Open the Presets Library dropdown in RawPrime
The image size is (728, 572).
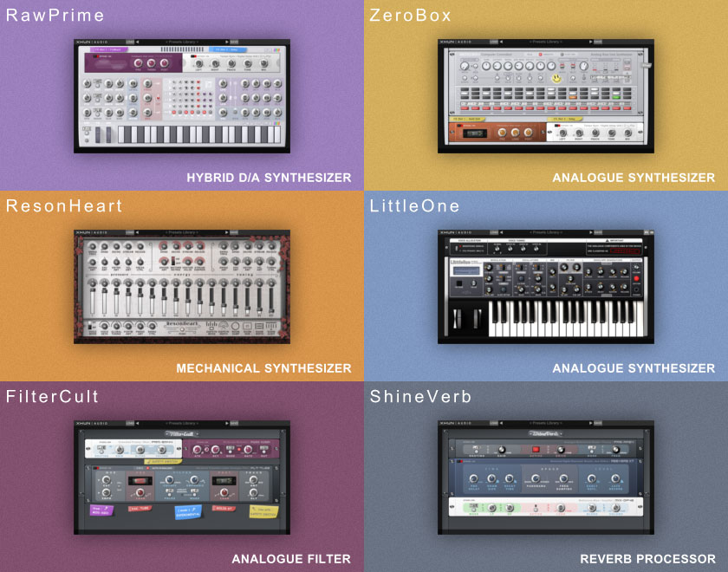181,42
